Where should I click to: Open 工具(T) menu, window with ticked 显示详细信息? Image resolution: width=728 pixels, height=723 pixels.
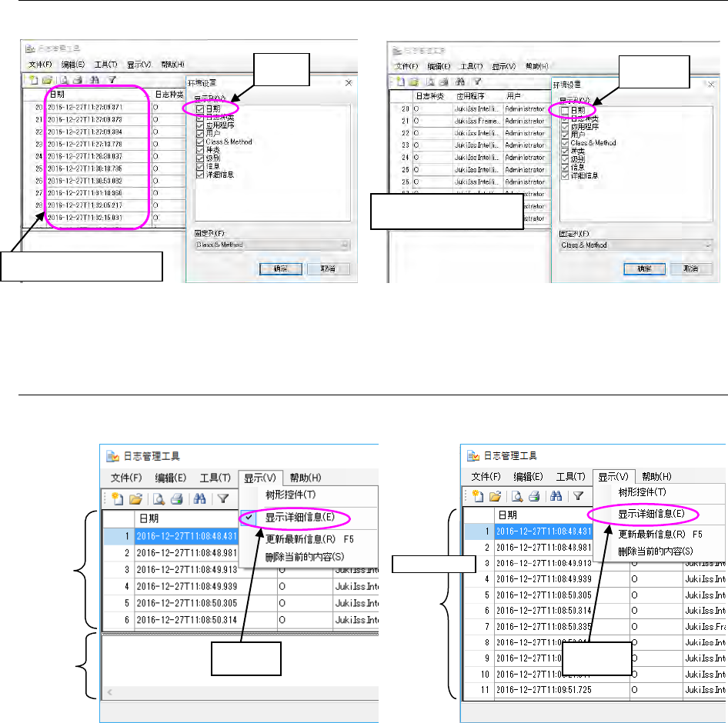[215, 478]
